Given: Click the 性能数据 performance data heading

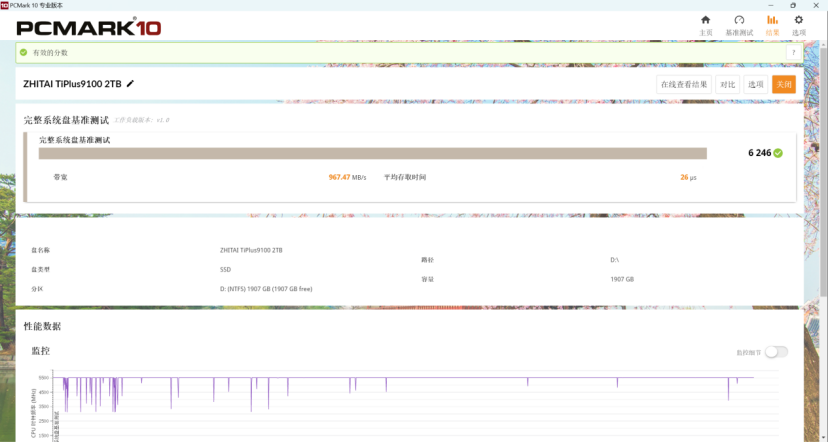Looking at the screenshot, I should 42,326.
